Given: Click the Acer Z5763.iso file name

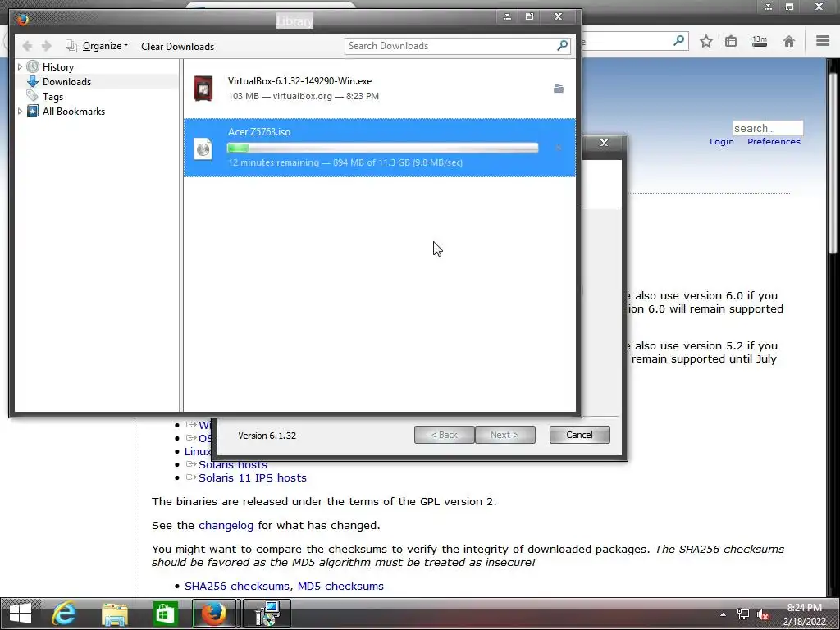Looking at the screenshot, I should tap(259, 132).
